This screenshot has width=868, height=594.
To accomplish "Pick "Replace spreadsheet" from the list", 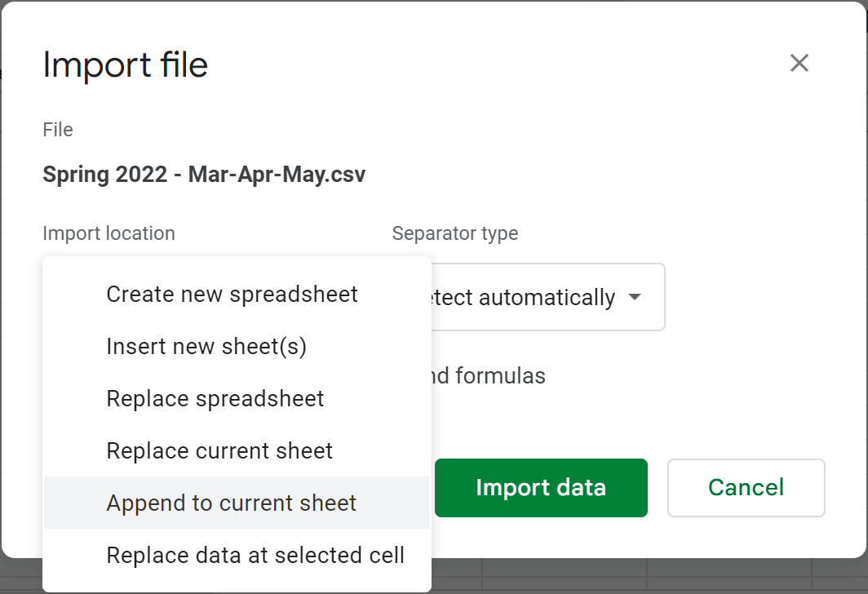I will point(215,399).
